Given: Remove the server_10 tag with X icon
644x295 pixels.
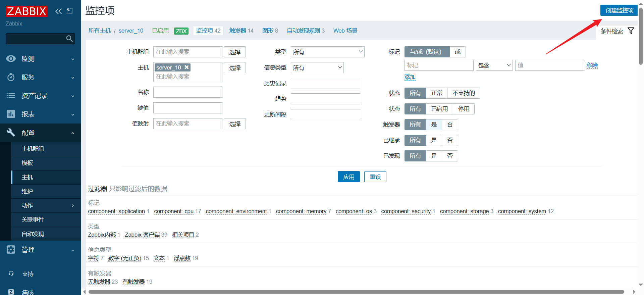Looking at the screenshot, I should 187,67.
